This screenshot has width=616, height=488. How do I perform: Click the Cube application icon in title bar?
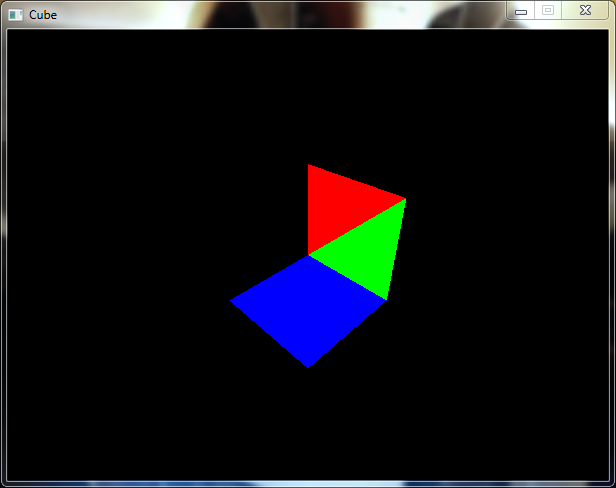click(x=15, y=15)
